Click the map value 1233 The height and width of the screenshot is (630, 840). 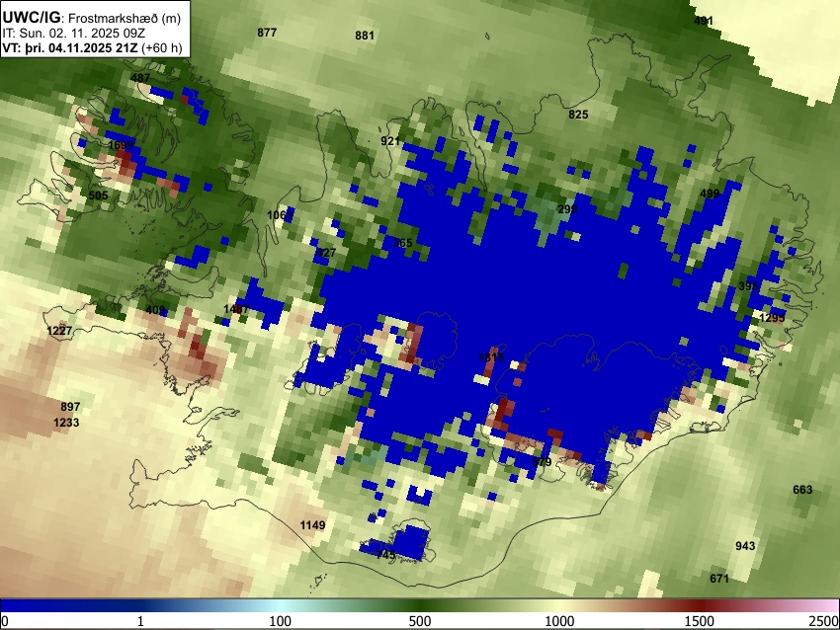click(66, 423)
